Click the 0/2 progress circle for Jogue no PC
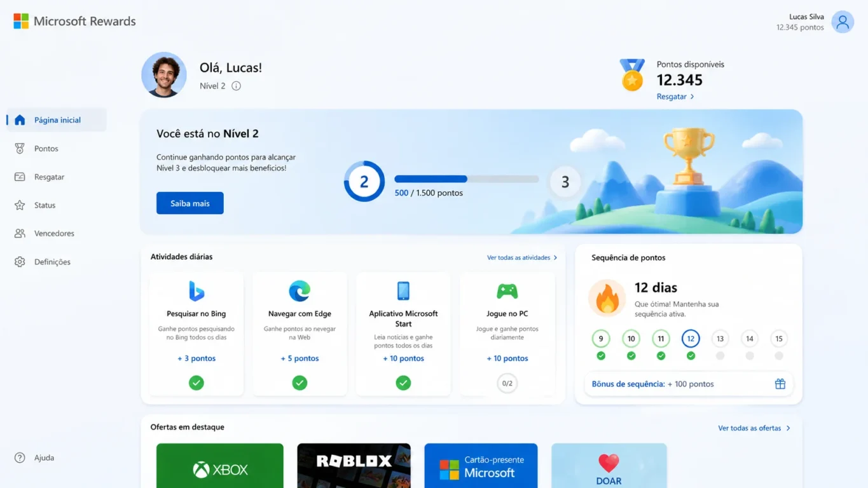The width and height of the screenshot is (868, 488). coord(507,383)
